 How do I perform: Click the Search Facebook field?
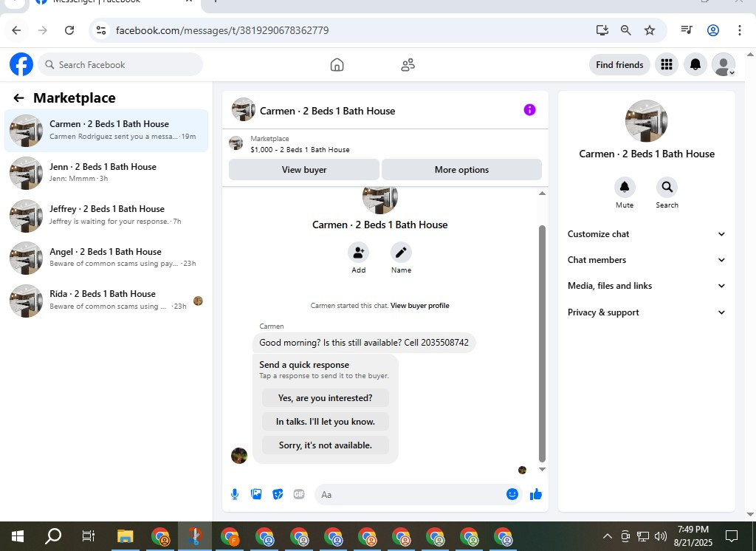click(120, 65)
